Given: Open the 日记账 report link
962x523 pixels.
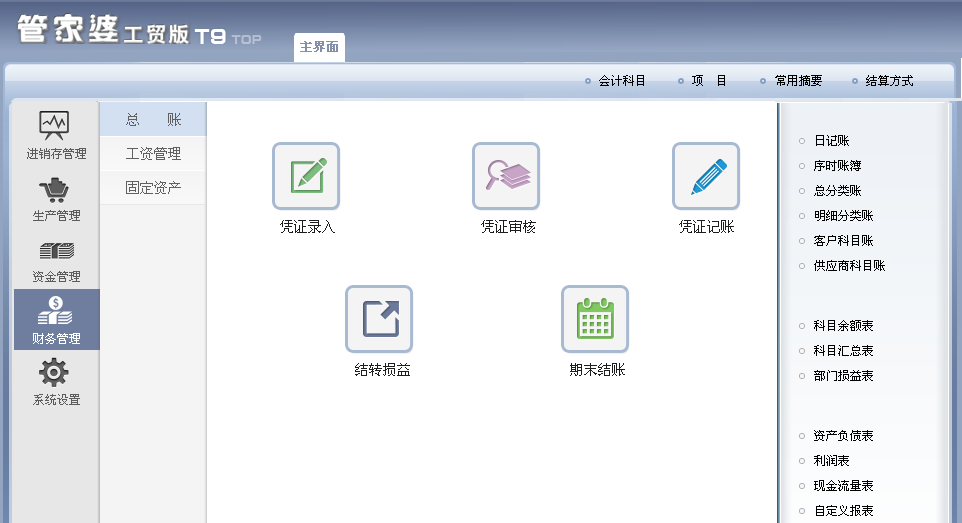Looking at the screenshot, I should coord(831,141).
